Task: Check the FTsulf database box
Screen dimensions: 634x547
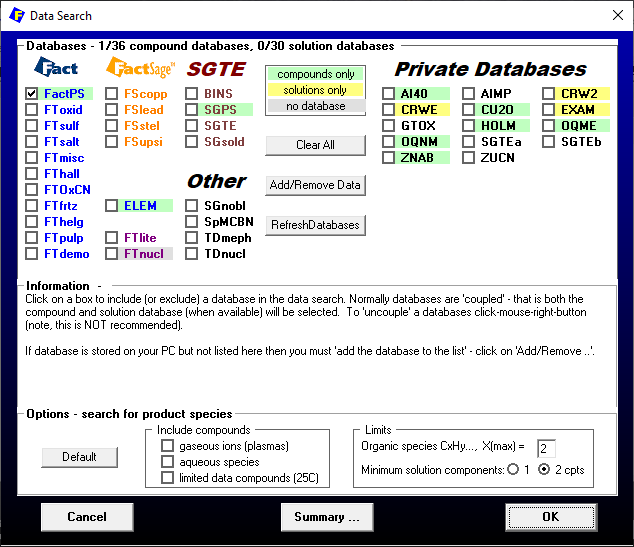Action: point(32,126)
